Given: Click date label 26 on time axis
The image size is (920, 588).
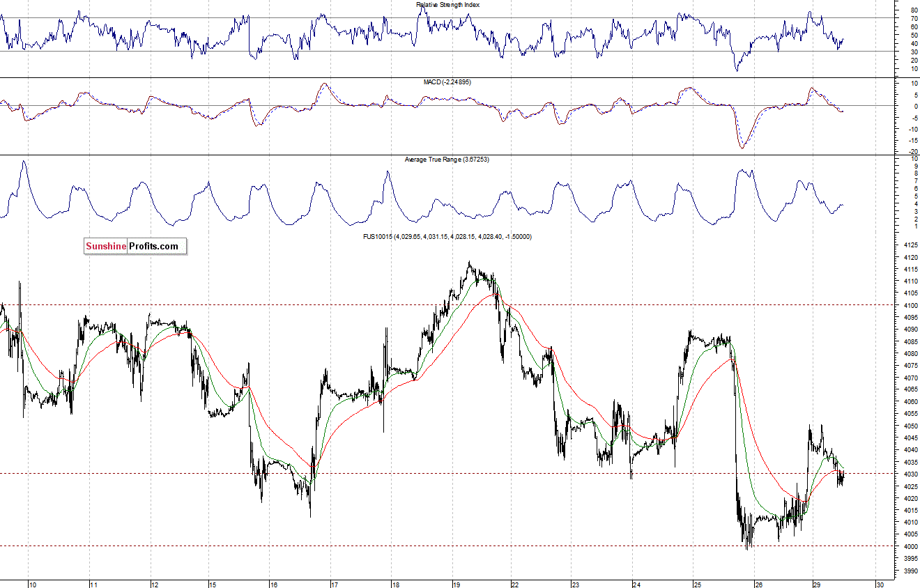Looking at the screenshot, I should point(758,584).
